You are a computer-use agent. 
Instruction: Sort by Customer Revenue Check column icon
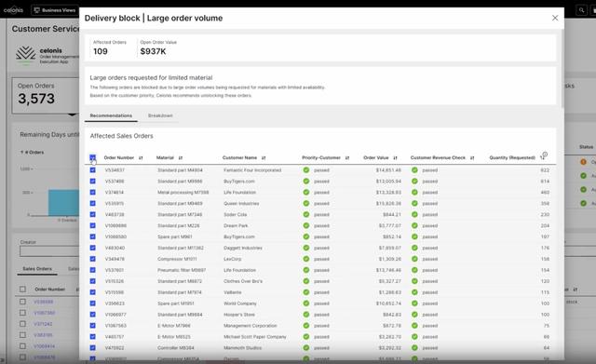click(x=472, y=157)
